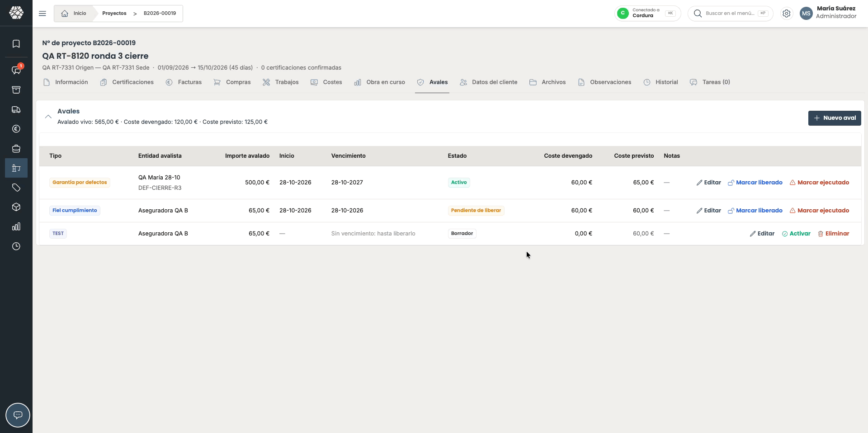This screenshot has width=868, height=433.
Task: Open the Facturas tab
Action: click(184, 82)
